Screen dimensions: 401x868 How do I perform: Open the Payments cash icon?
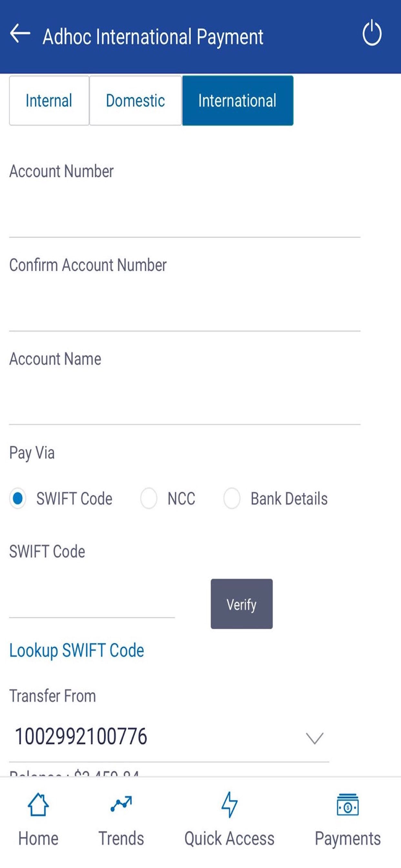pos(347,805)
